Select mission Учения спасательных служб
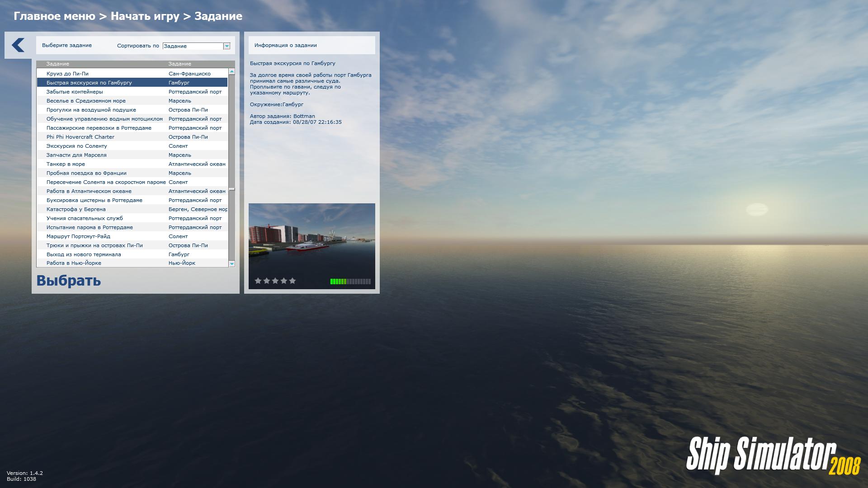This screenshot has height=488, width=868. (132, 218)
